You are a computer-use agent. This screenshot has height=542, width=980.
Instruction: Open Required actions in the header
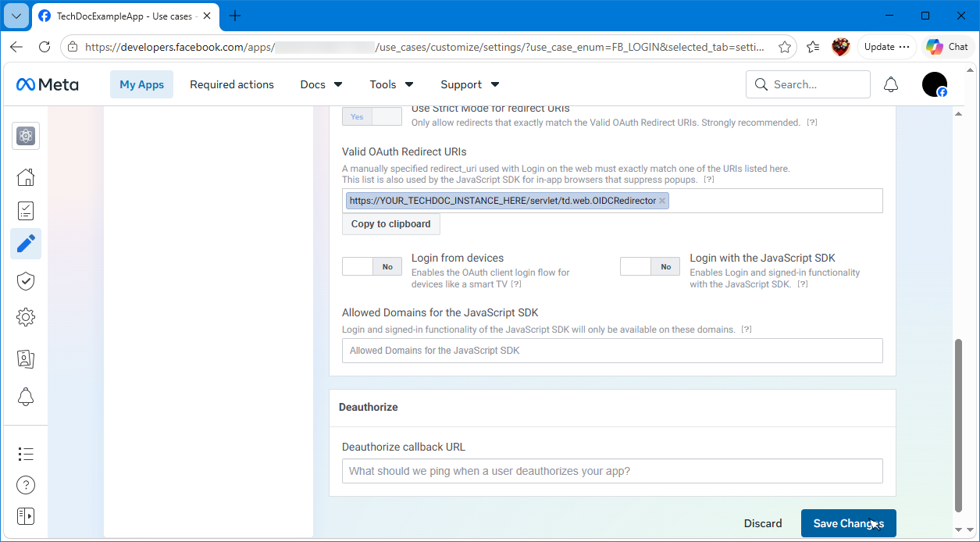coord(232,84)
